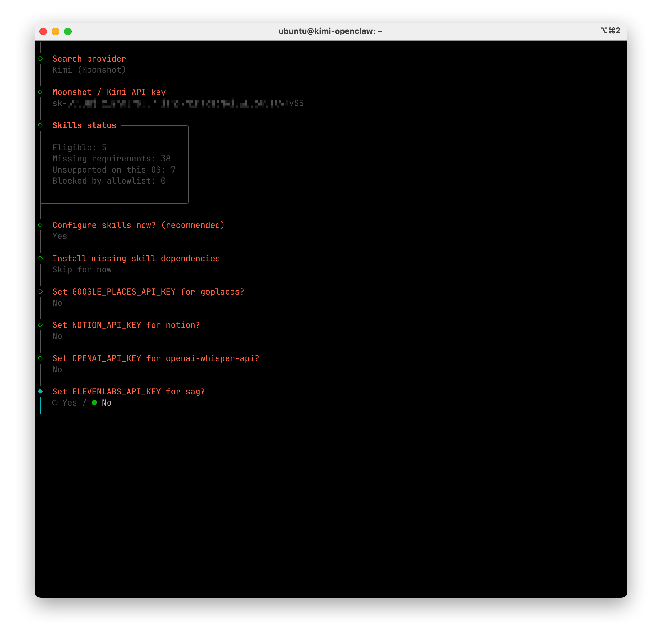
Task: Click the yellow minimize window button
Action: [x=55, y=31]
